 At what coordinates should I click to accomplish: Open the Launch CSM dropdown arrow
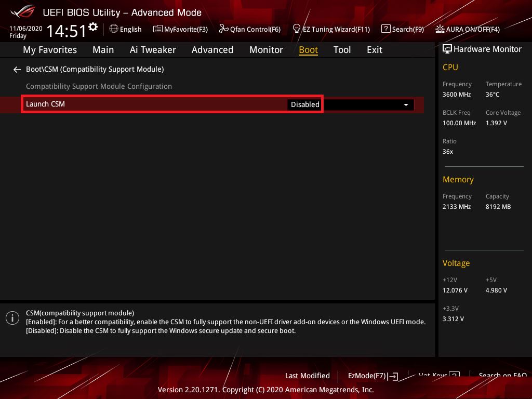coord(406,105)
